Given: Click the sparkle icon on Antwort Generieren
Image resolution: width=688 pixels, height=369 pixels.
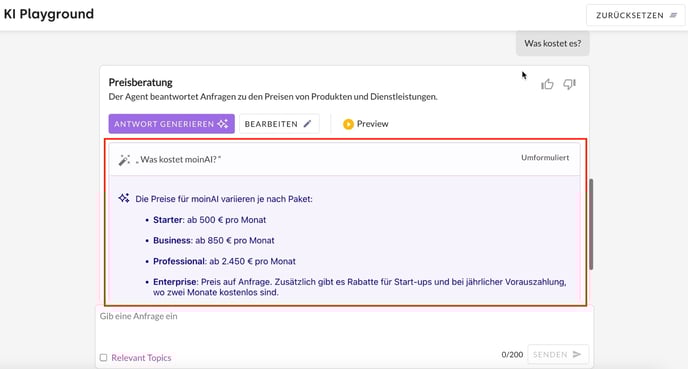Looking at the screenshot, I should 223,124.
